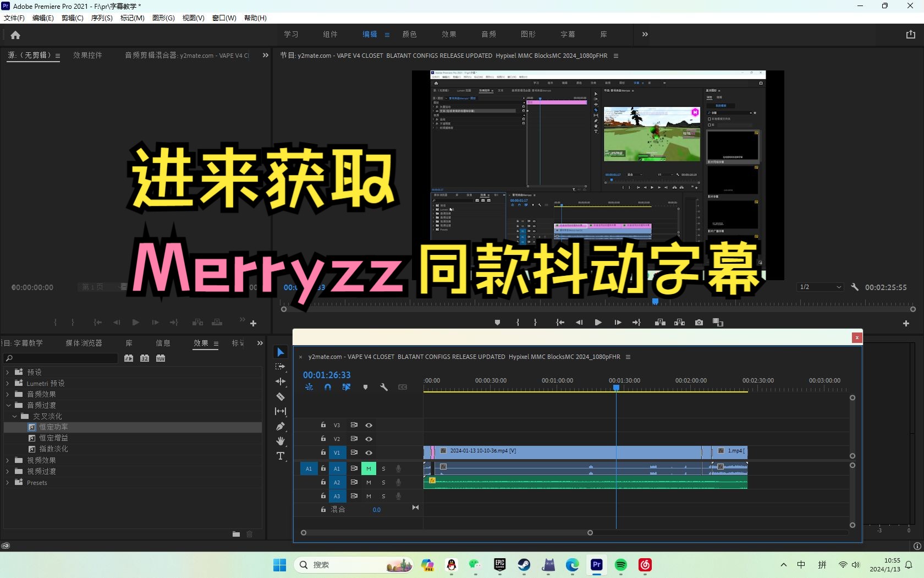Select the Track Select Forward tool
924x578 pixels.
[280, 367]
